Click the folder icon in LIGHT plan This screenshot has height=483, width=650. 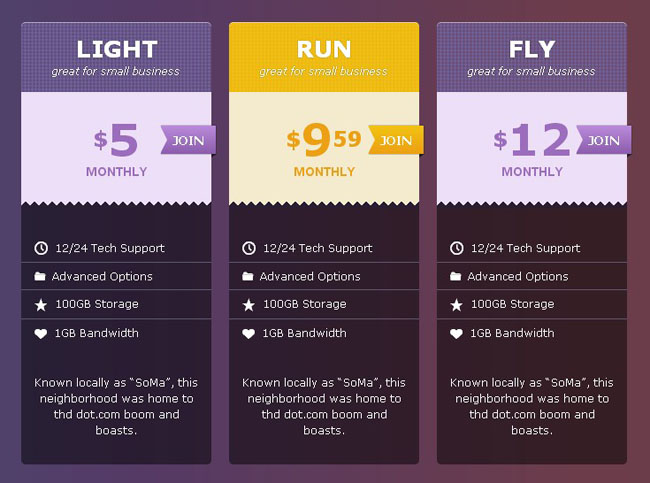coord(40,276)
